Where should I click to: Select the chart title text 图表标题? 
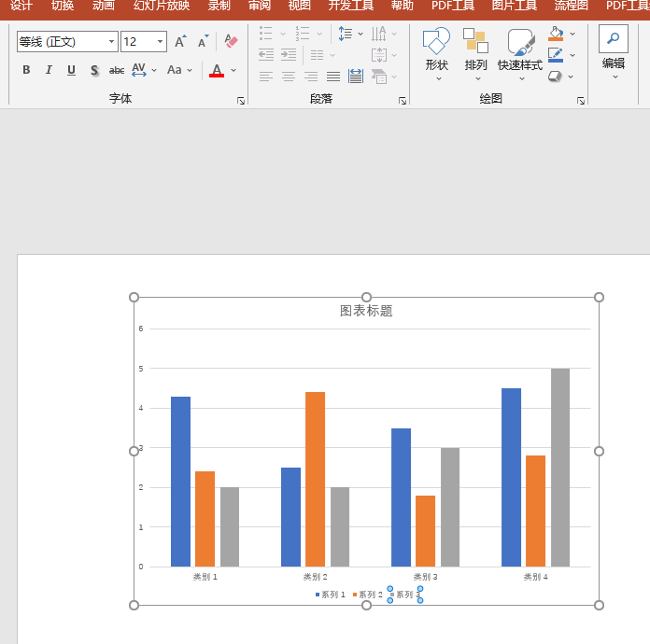coord(366,311)
